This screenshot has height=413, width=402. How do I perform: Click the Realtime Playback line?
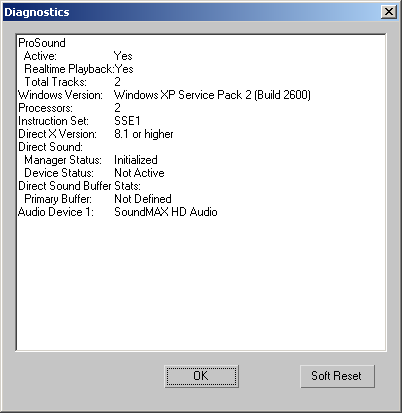tap(79, 69)
